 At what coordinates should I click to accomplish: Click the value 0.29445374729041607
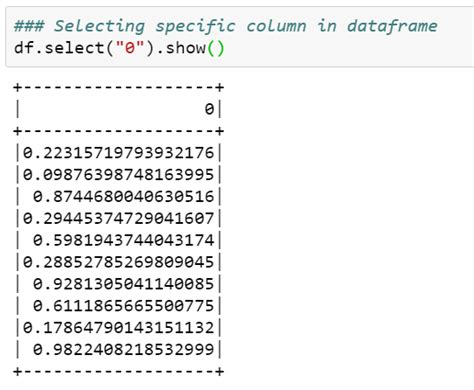[x=118, y=219]
